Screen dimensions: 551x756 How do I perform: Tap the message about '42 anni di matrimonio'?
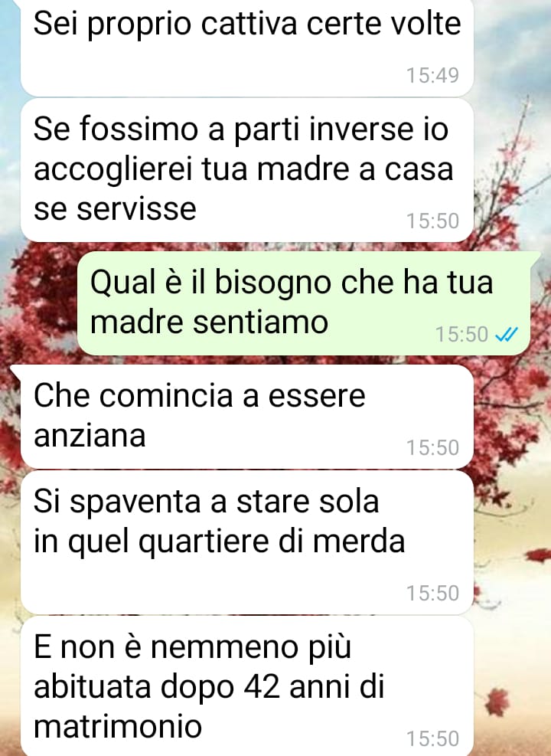pos(247,687)
